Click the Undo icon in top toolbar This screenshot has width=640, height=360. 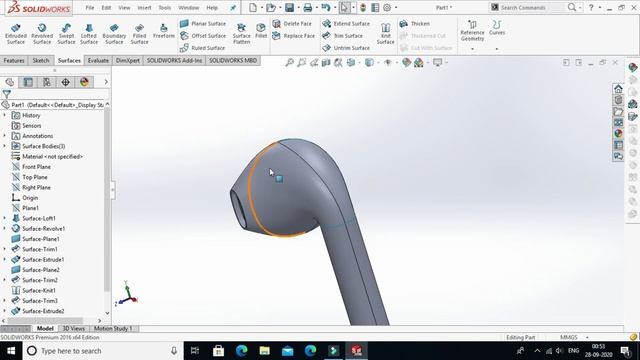[x=325, y=7]
